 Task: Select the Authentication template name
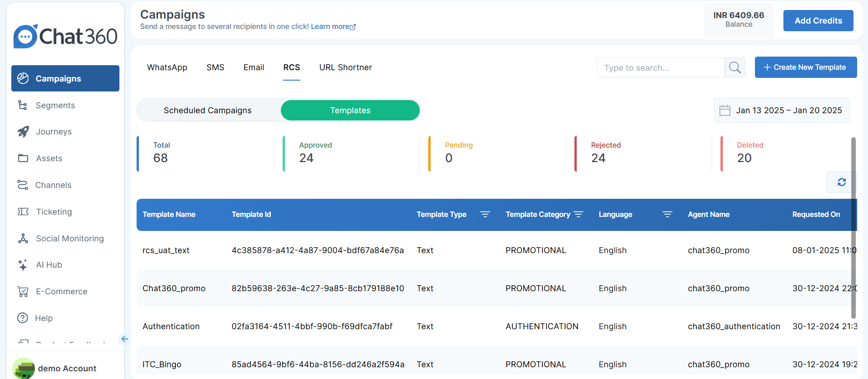click(x=171, y=326)
